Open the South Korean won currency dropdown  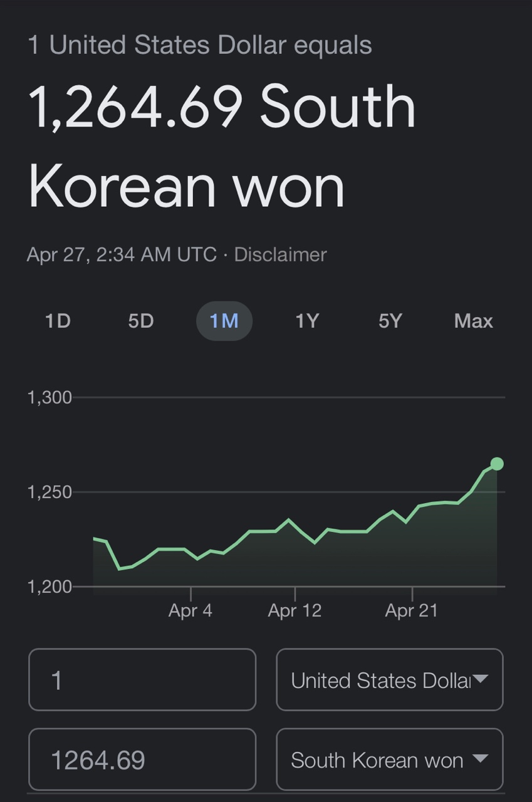pyautogui.click(x=390, y=759)
